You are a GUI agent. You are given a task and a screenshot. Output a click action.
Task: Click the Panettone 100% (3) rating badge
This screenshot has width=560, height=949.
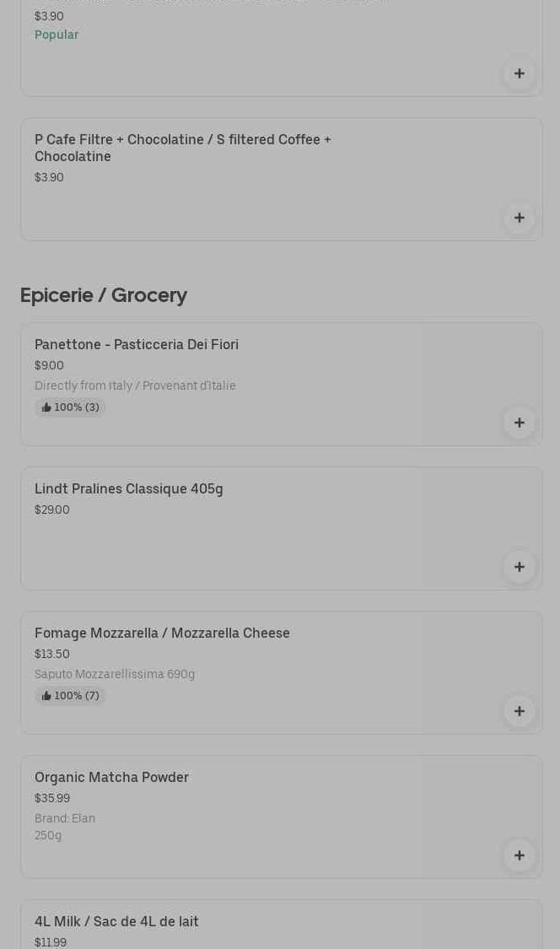[70, 407]
